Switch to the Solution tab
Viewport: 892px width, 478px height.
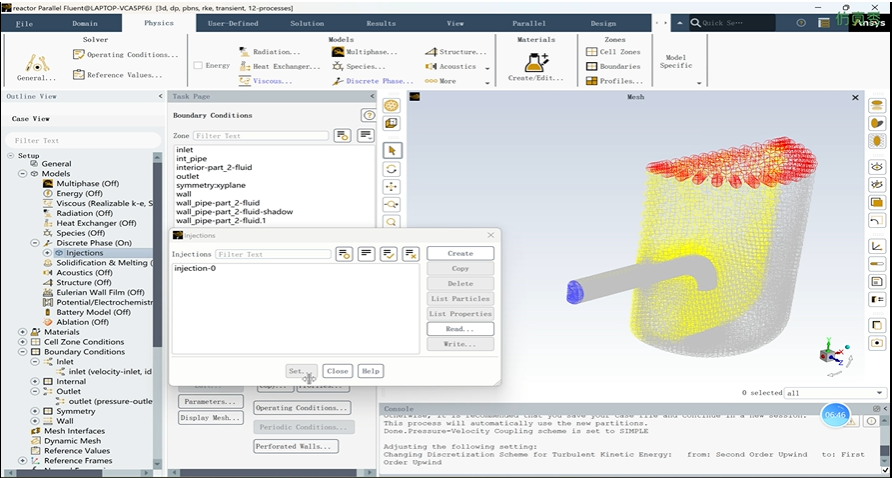click(x=307, y=23)
